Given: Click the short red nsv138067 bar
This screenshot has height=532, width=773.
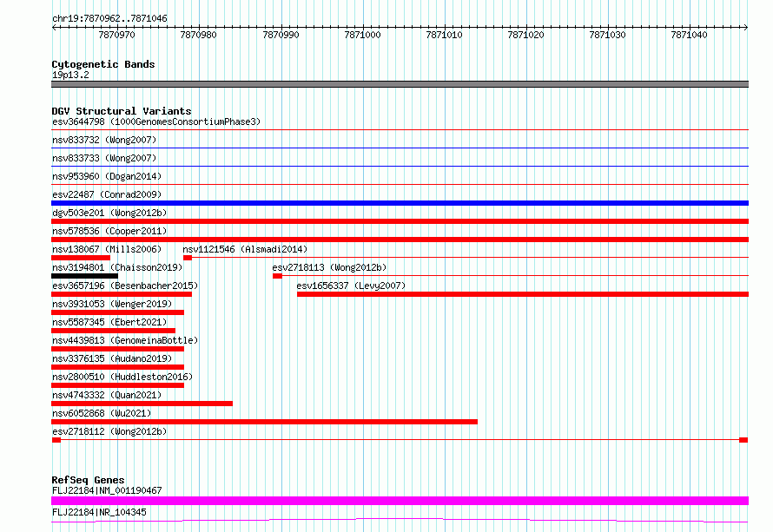Looking at the screenshot, I should tap(81, 258).
